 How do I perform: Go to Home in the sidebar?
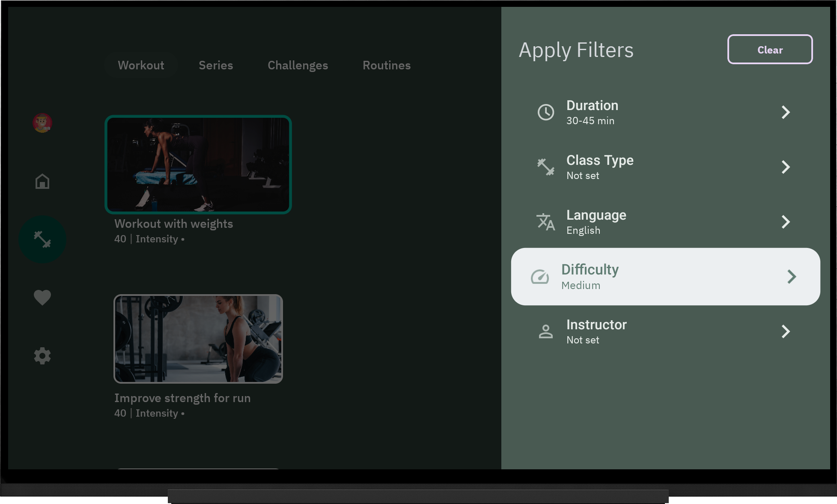click(42, 181)
